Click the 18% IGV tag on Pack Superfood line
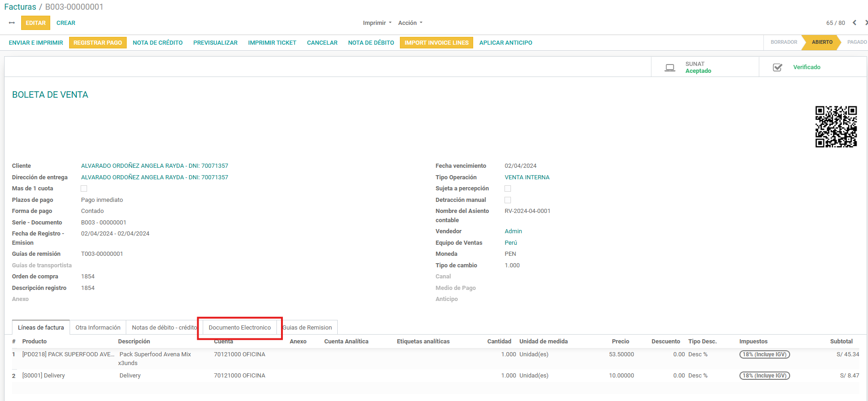Viewport: 868px width, 401px height. coord(764,354)
